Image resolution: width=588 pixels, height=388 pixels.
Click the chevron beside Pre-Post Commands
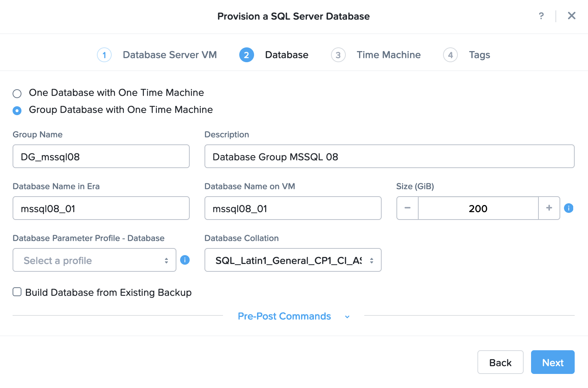[x=347, y=317]
